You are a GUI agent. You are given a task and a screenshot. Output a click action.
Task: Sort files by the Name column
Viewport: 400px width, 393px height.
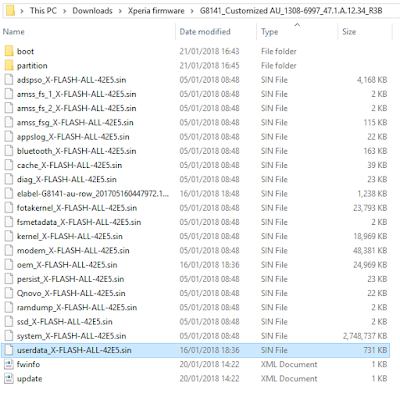(14, 32)
